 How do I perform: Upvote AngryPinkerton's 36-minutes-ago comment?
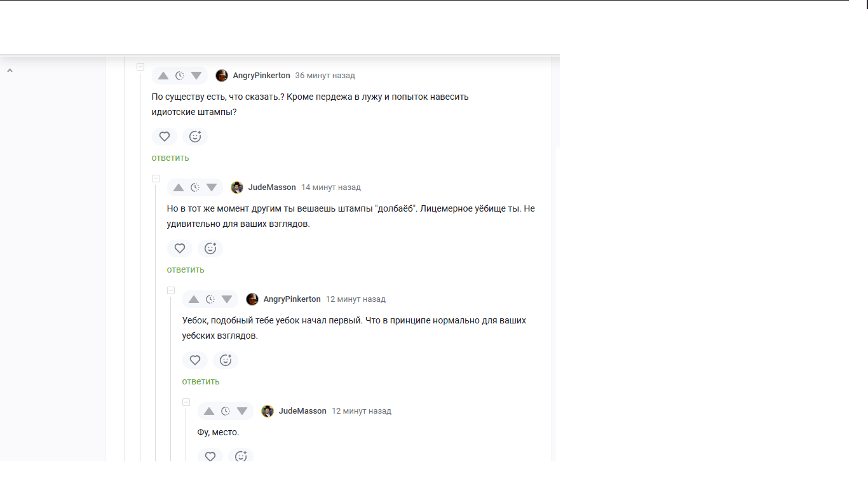click(x=163, y=76)
